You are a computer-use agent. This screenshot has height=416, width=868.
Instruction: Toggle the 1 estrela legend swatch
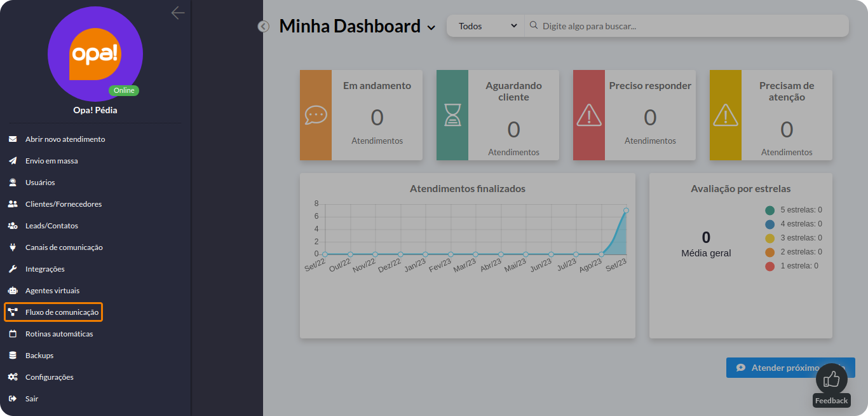[770, 266]
